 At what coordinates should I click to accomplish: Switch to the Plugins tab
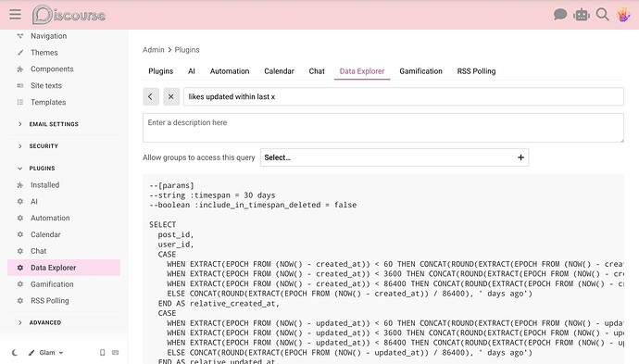pyautogui.click(x=160, y=71)
